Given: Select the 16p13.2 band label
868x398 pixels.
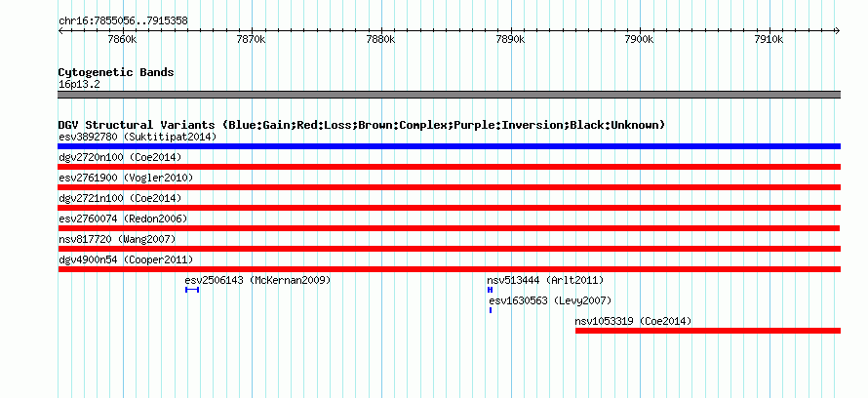Looking at the screenshot, I should tap(79, 85).
